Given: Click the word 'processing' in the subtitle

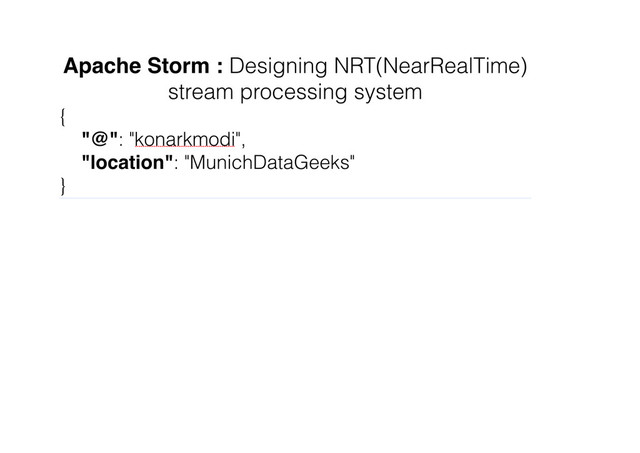Looking at the screenshot, I should [x=293, y=93].
